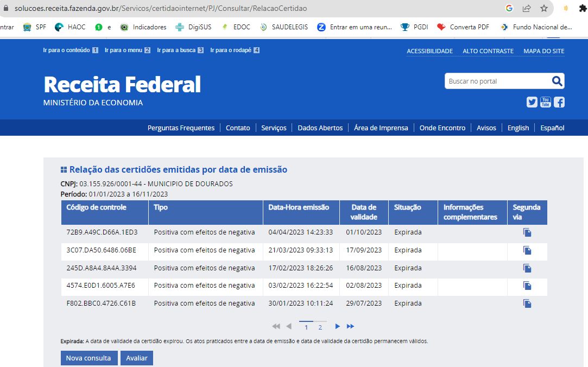Open the HAOC bookmark
588x367 pixels.
point(70,27)
